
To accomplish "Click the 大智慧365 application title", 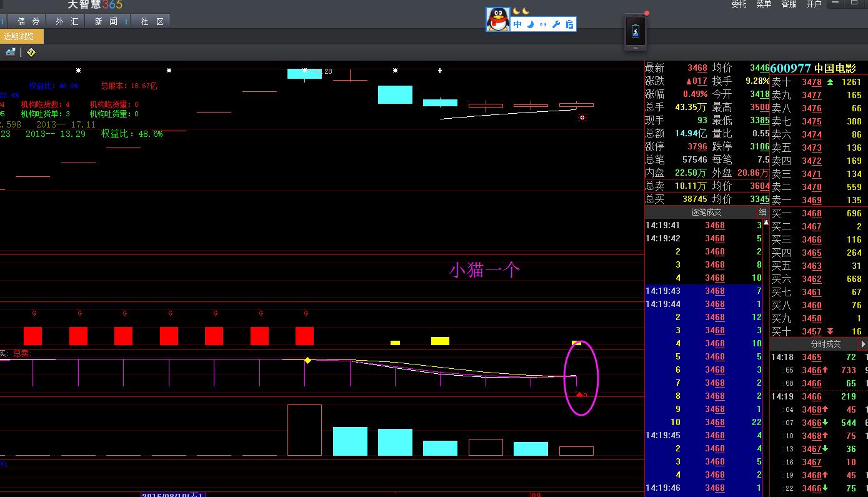I will tap(94, 4).
